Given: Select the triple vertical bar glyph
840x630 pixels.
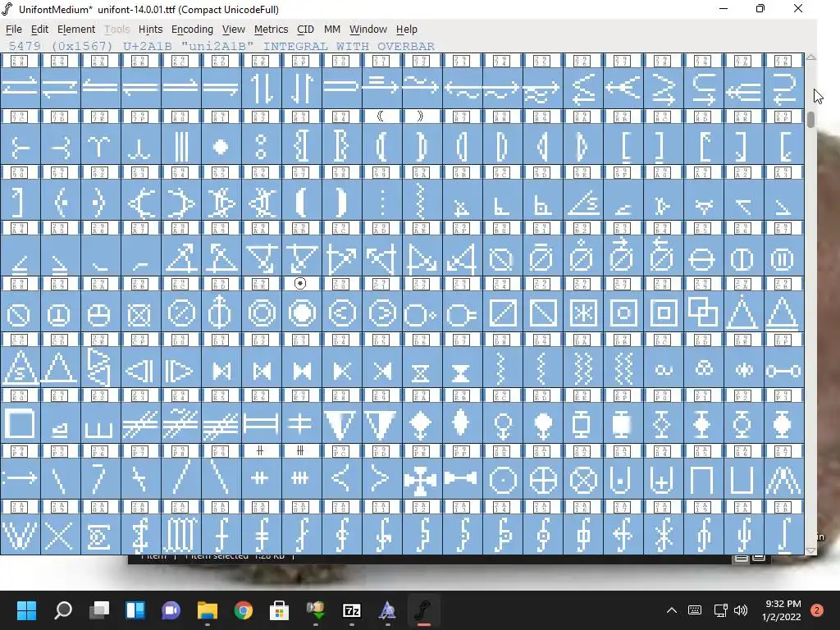Looking at the screenshot, I should click(x=181, y=145).
